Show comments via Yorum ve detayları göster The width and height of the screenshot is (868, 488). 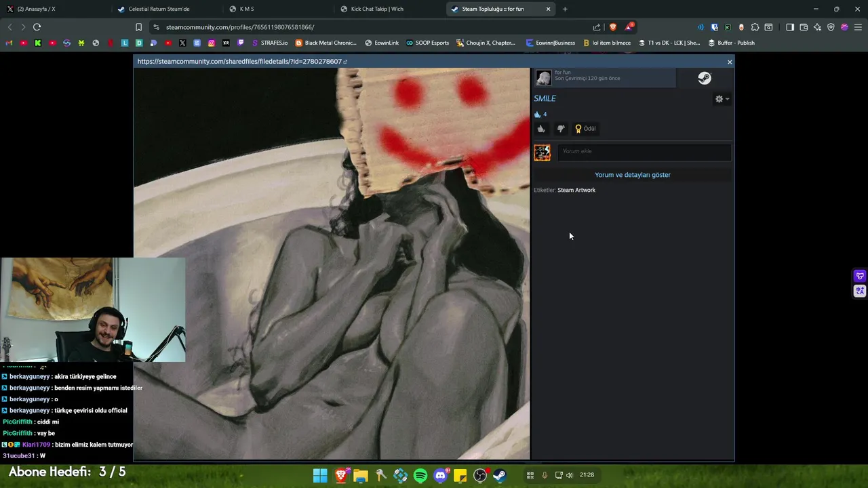[x=633, y=175]
